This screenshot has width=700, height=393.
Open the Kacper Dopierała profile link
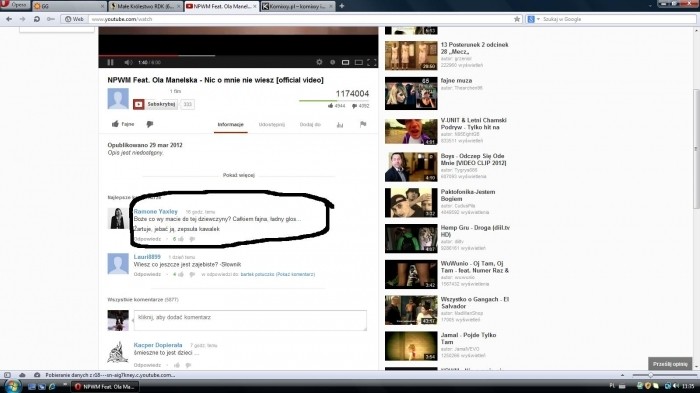point(158,345)
